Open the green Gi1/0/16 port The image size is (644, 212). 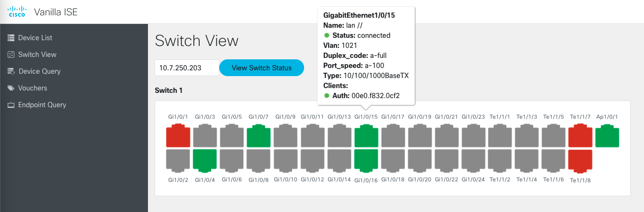point(366,161)
